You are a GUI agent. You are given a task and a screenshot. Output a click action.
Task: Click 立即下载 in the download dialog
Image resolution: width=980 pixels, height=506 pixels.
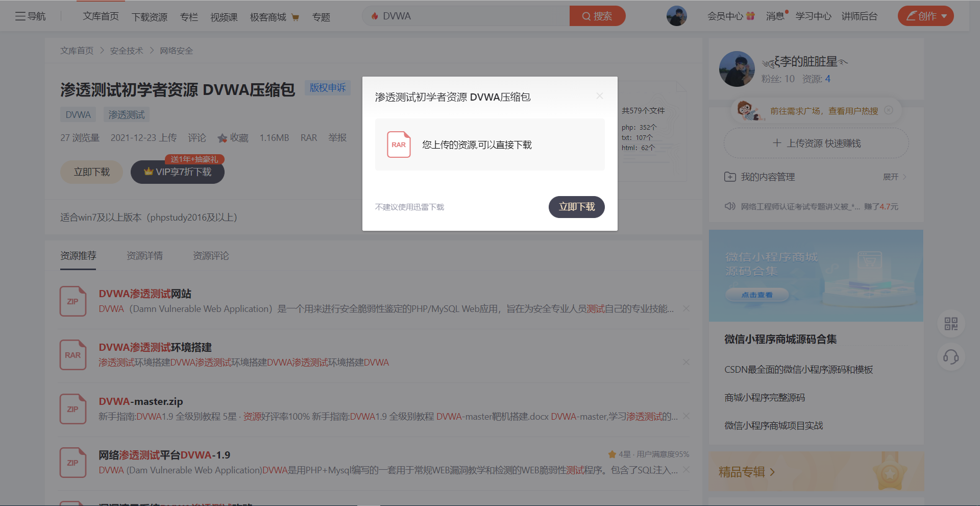(x=576, y=207)
